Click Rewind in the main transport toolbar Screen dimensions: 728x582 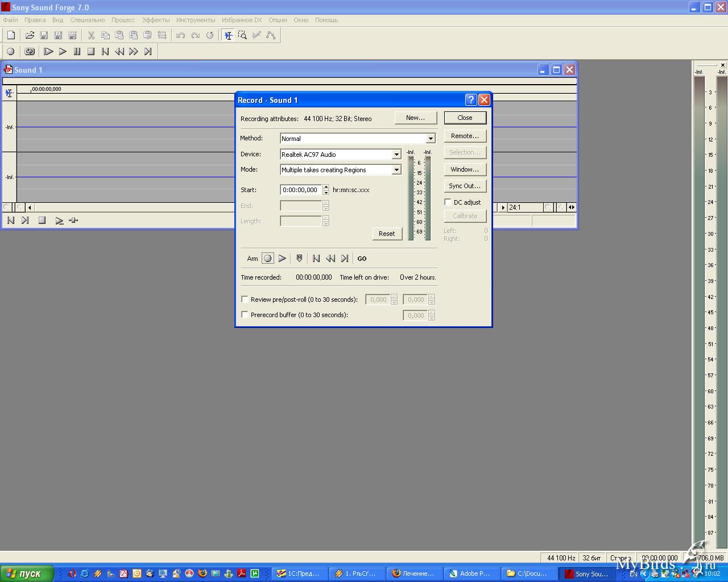pyautogui.click(x=119, y=52)
